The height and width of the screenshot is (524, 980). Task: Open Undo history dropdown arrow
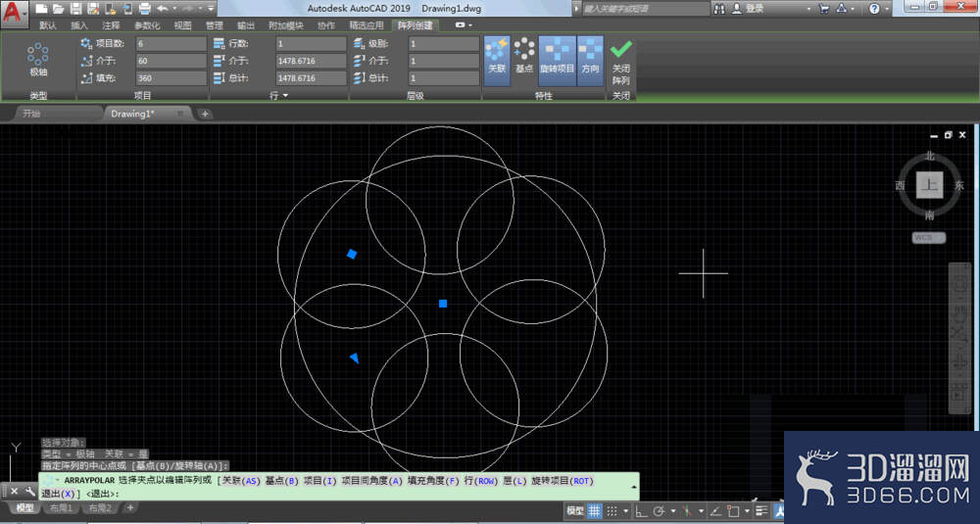click(x=174, y=9)
